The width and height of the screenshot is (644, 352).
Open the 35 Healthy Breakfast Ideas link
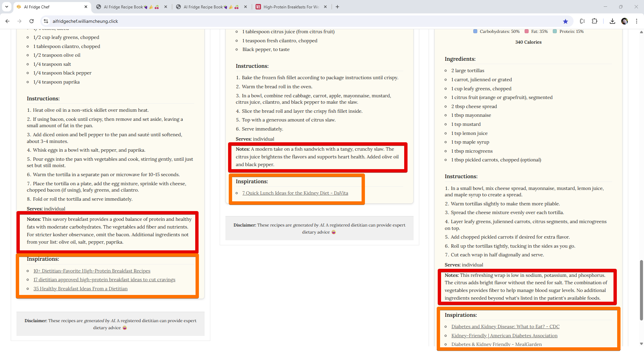(80, 289)
